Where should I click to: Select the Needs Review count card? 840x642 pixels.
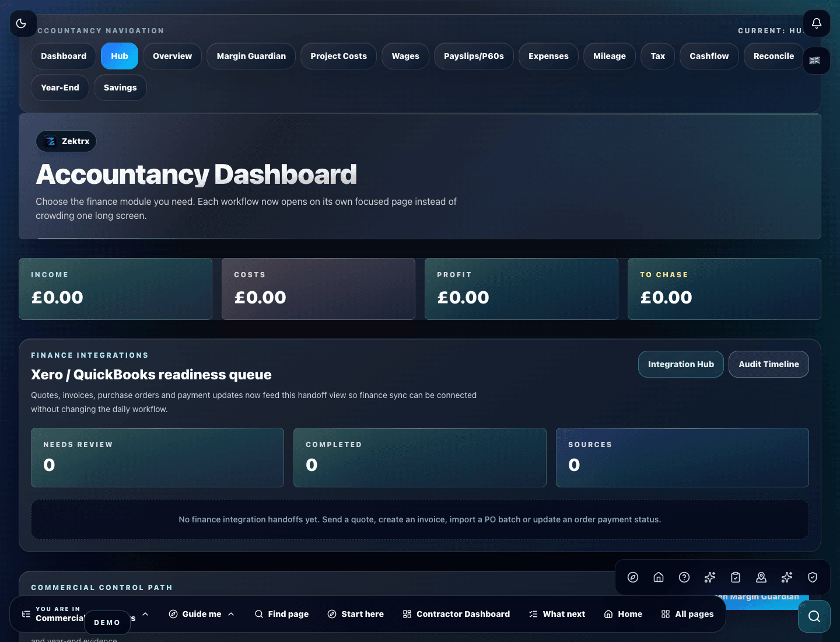click(157, 458)
